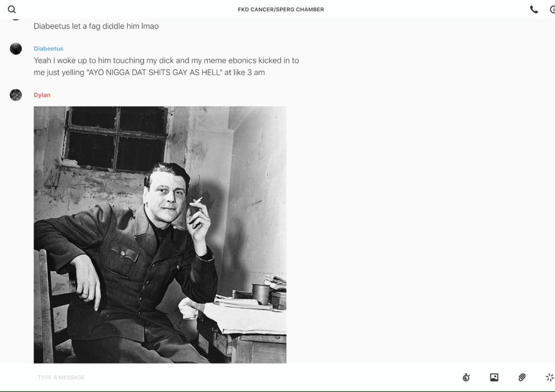
Task: Click the window in the photo thumbnail
Action: 115,139
